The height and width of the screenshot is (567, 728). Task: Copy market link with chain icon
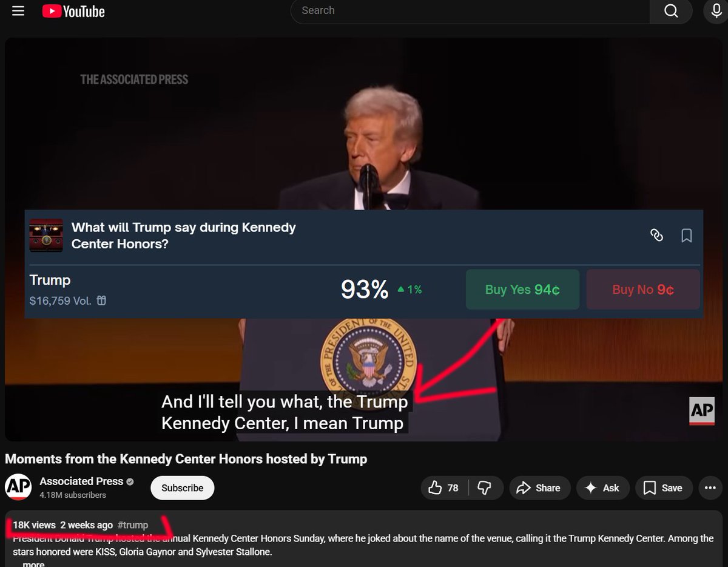657,236
